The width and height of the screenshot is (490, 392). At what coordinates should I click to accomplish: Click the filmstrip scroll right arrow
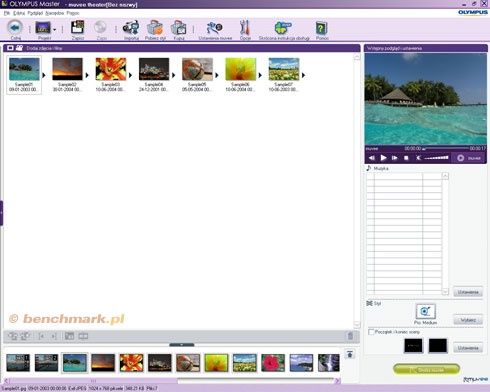pos(337,380)
